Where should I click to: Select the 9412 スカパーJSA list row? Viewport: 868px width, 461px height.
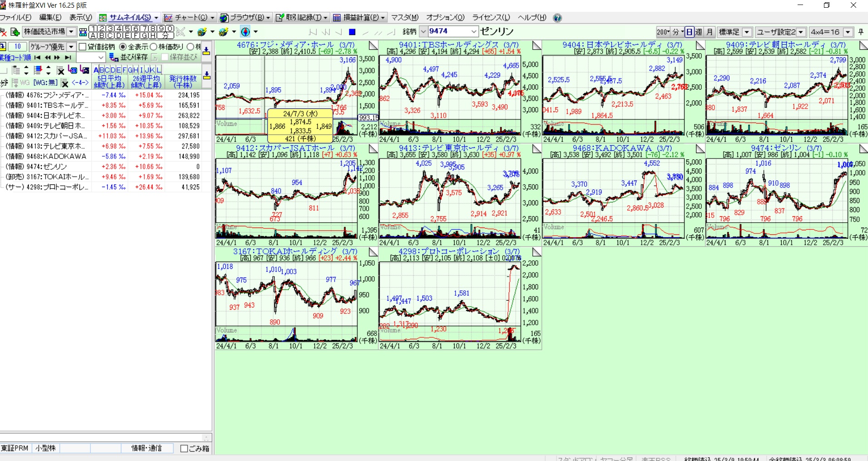106,136
